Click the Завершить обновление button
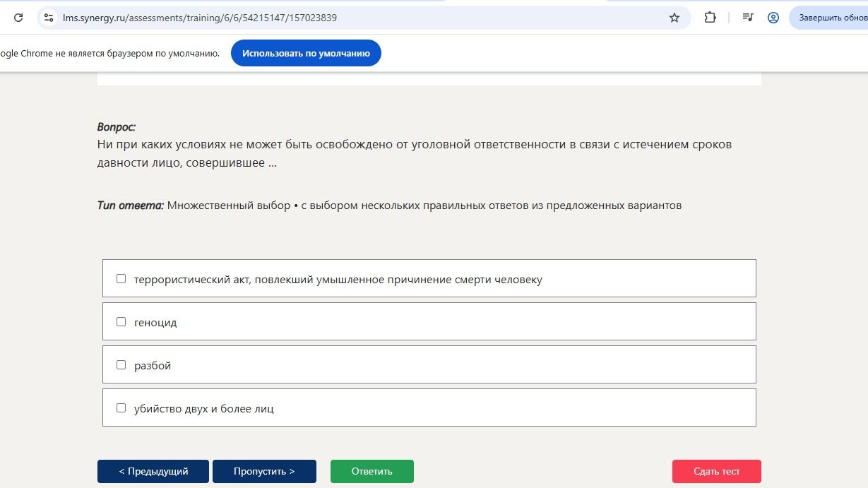The width and height of the screenshot is (868, 488). 829,18
